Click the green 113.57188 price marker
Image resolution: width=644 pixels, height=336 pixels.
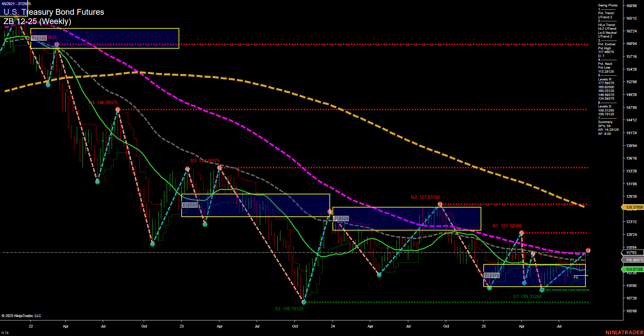point(633,269)
